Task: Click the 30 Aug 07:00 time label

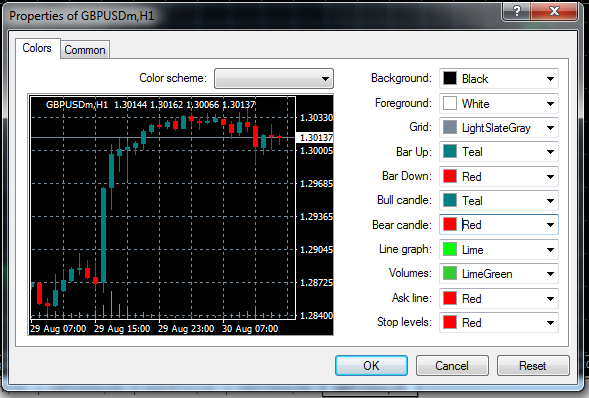Action: click(250, 329)
